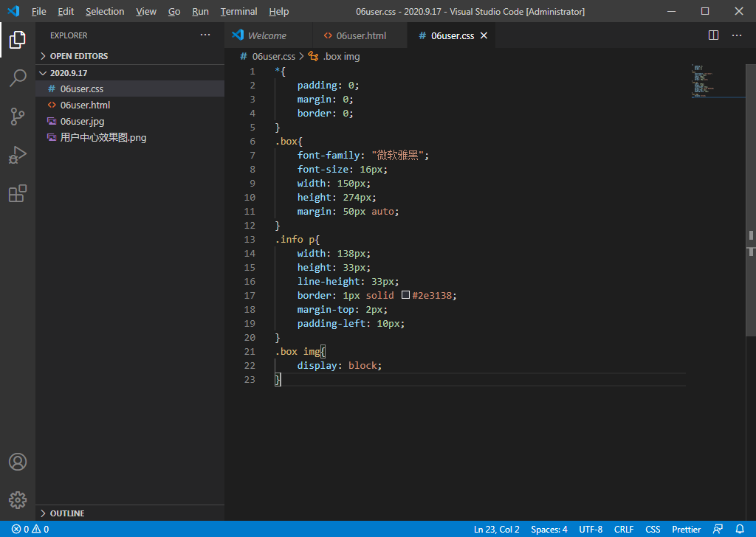The height and width of the screenshot is (537, 756).
Task: Click the code minimap preview
Action: (x=718, y=80)
